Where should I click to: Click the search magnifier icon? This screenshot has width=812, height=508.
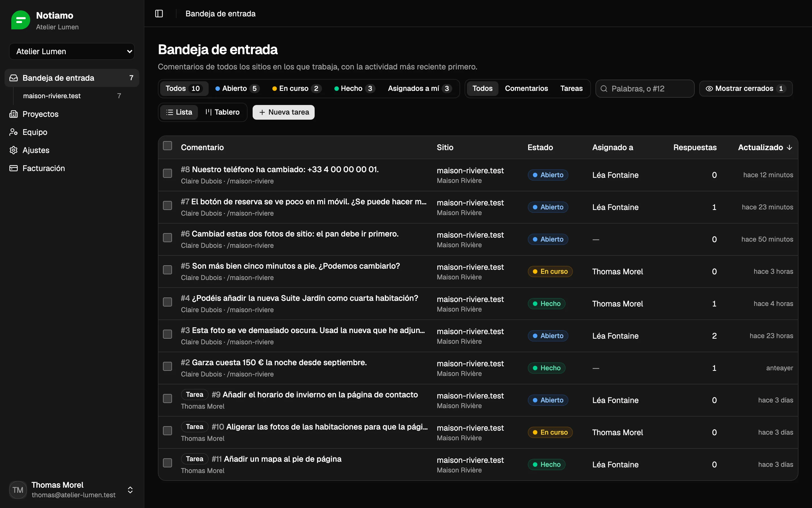[604, 89]
